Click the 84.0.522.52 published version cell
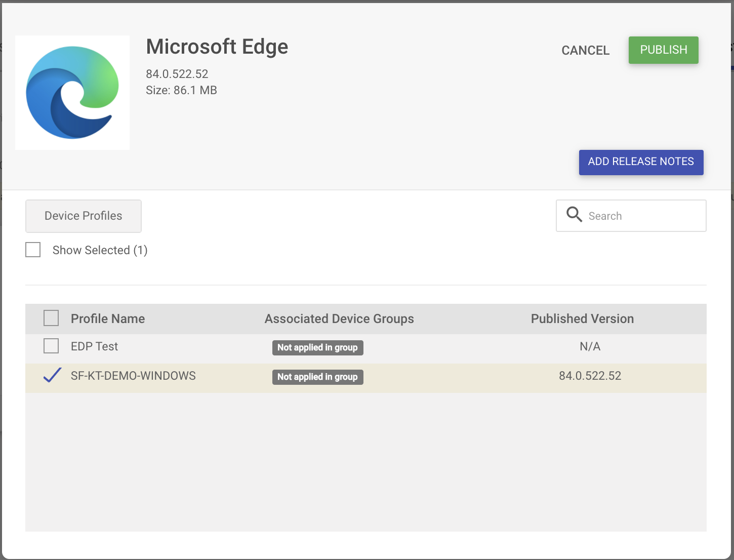 590,376
